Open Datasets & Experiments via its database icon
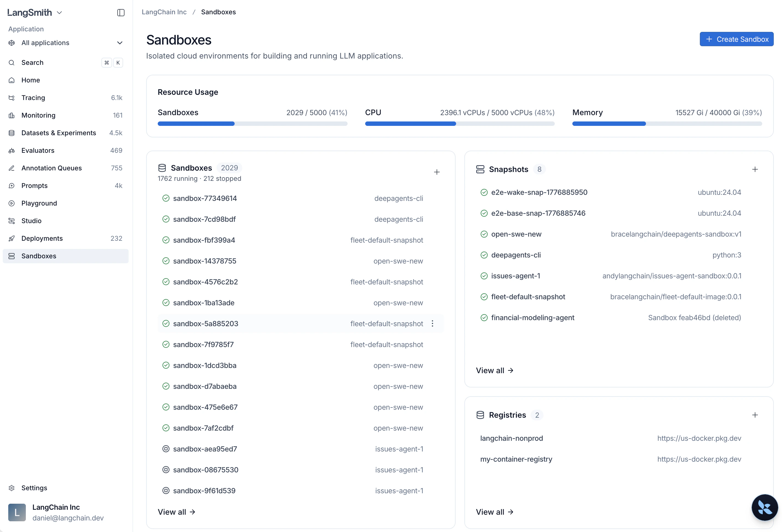The width and height of the screenshot is (782, 532). pyautogui.click(x=12, y=132)
